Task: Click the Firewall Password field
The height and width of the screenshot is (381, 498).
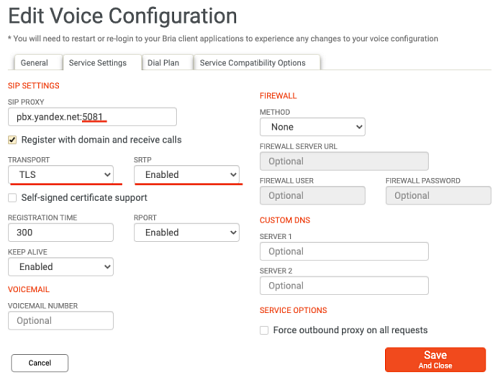Action: point(439,196)
